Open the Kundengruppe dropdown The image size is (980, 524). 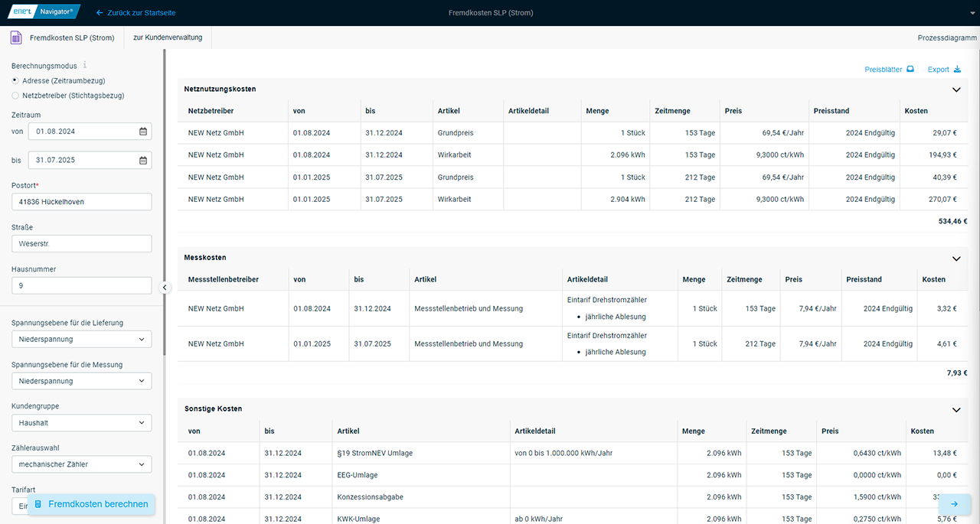pos(81,422)
